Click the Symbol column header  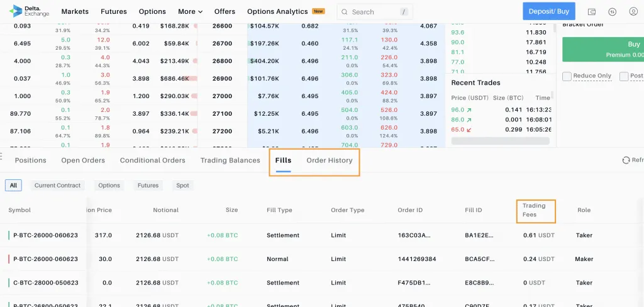point(19,210)
